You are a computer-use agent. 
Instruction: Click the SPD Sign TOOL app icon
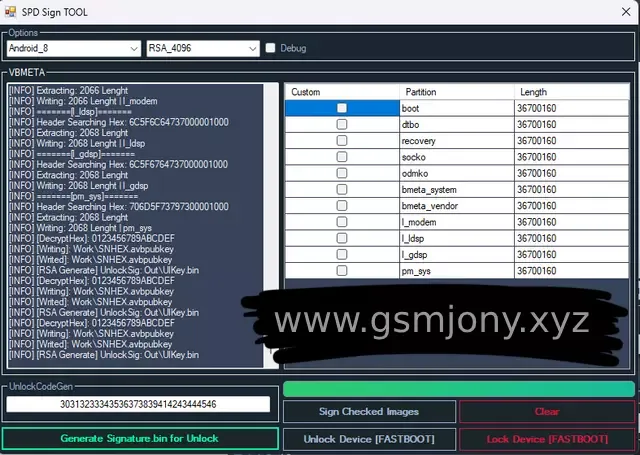tap(10, 12)
